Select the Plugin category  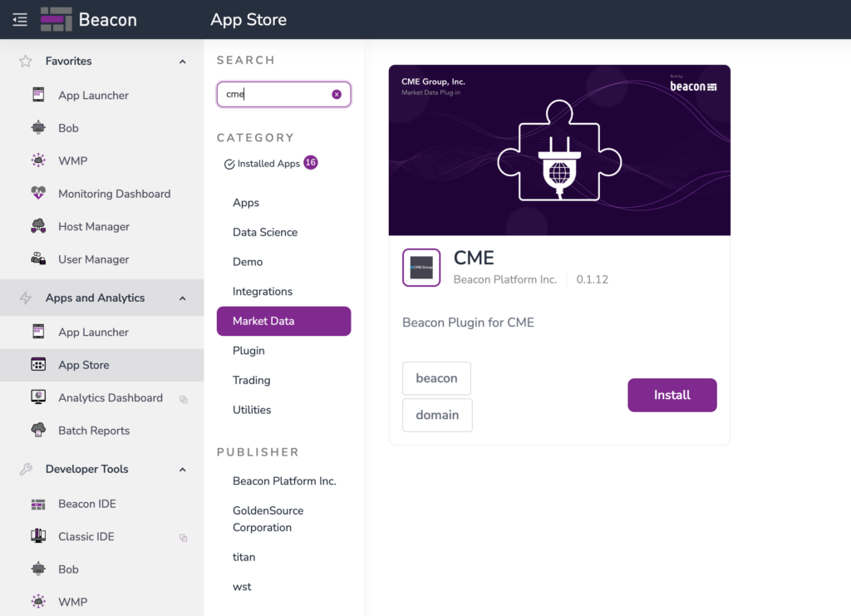248,351
